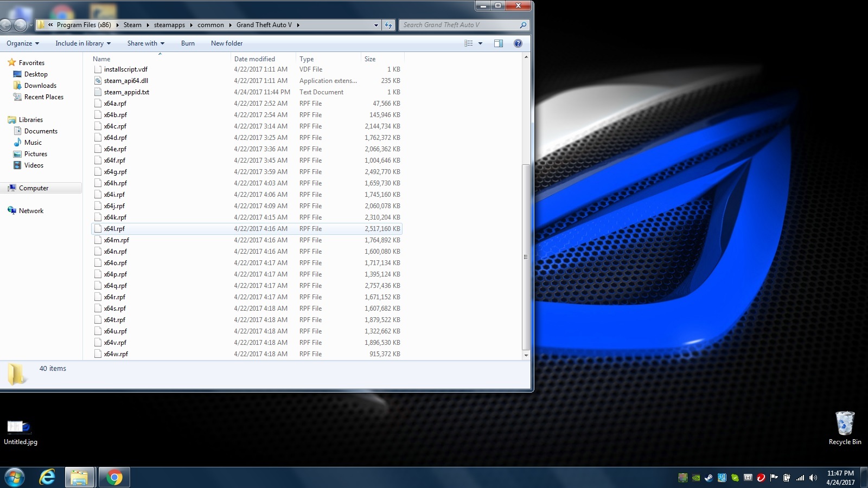
Task: Open the Preview pane toggle icon
Action: [x=498, y=43]
